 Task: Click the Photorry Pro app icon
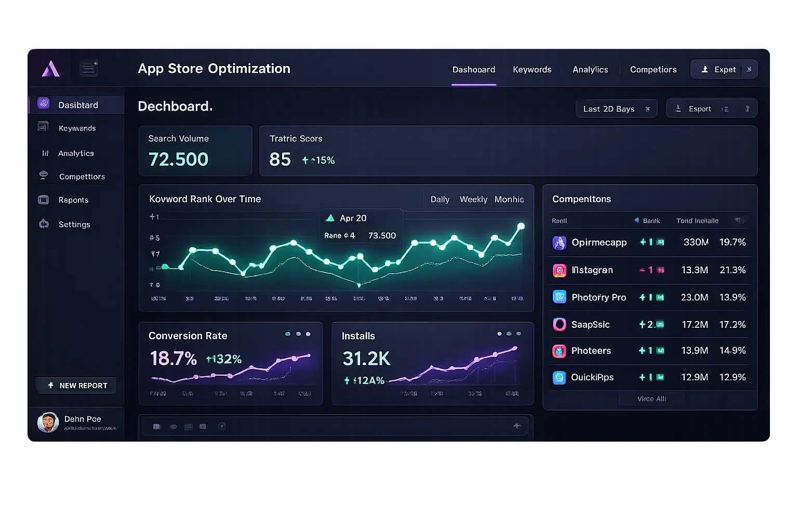pyautogui.click(x=560, y=297)
